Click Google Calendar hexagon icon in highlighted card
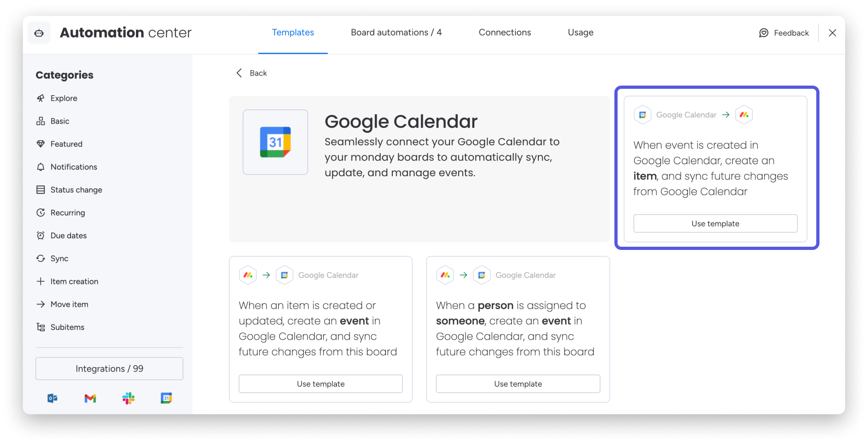Screen dimensions: 868x444 coord(642,115)
